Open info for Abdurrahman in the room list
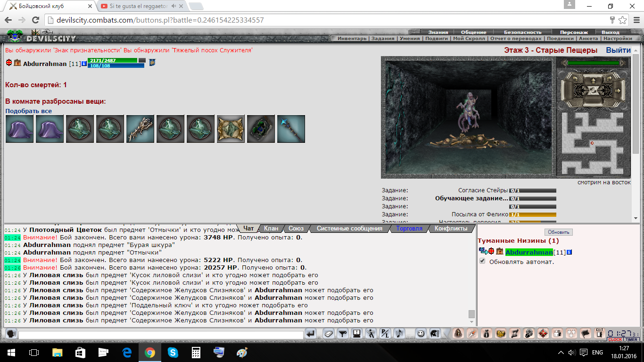Image resolution: width=644 pixels, height=362 pixels. pyautogui.click(x=569, y=253)
